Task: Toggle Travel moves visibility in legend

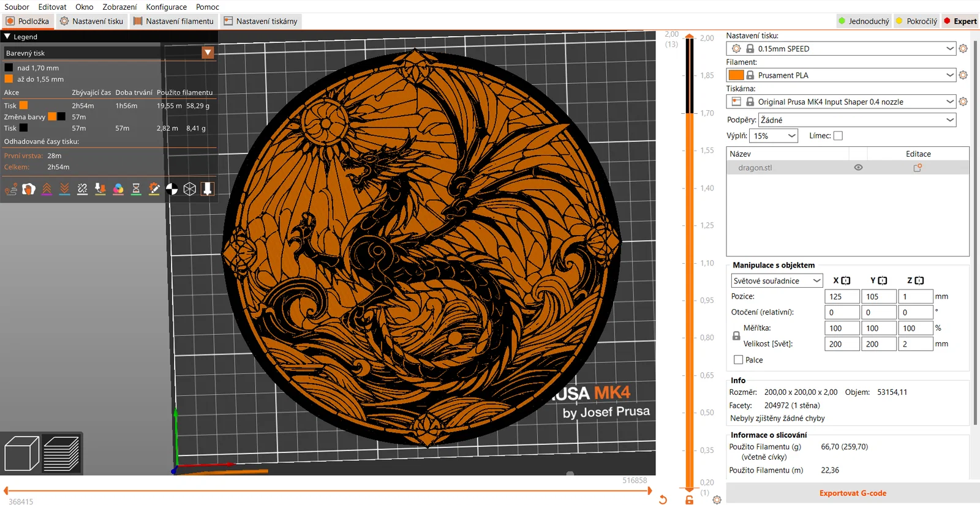Action: [11, 189]
